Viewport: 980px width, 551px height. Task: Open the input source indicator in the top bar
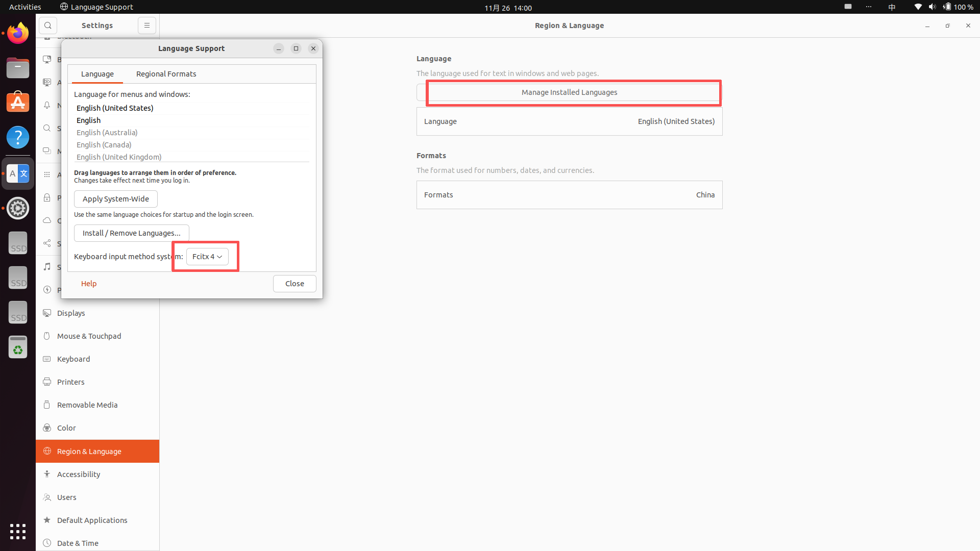[x=892, y=7]
